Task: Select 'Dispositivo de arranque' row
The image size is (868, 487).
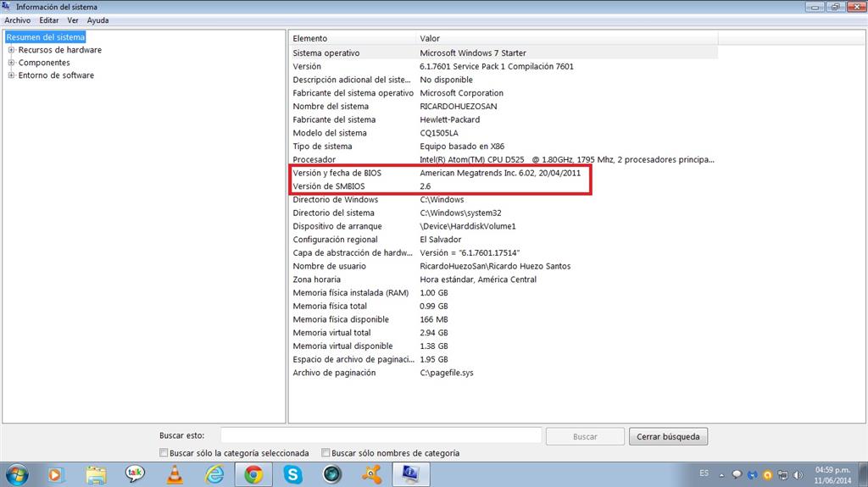Action: click(x=504, y=226)
